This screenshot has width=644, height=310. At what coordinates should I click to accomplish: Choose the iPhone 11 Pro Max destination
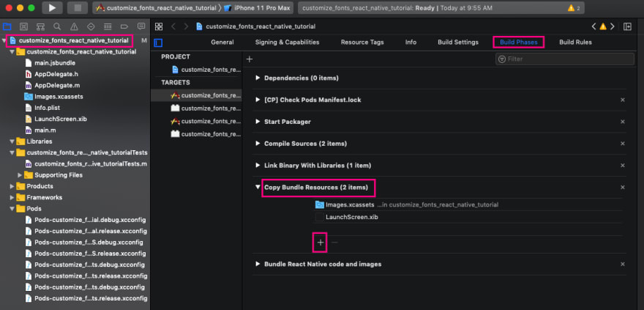pyautogui.click(x=257, y=8)
